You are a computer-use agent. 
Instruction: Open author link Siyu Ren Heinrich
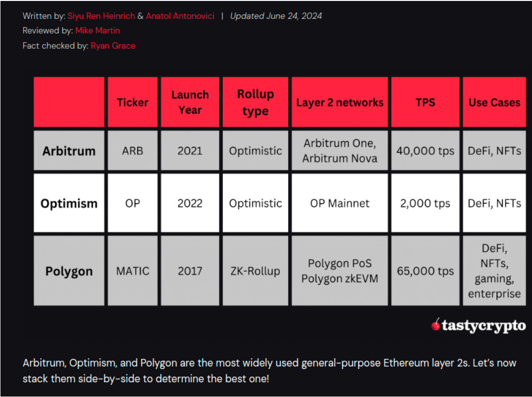101,16
